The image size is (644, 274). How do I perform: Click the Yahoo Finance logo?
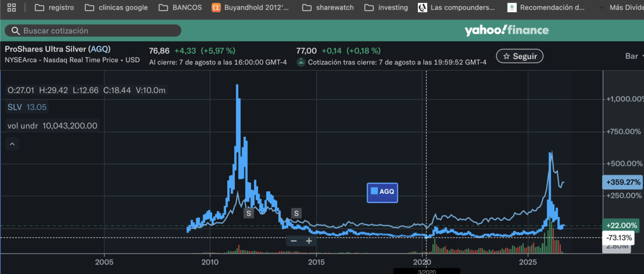click(506, 30)
